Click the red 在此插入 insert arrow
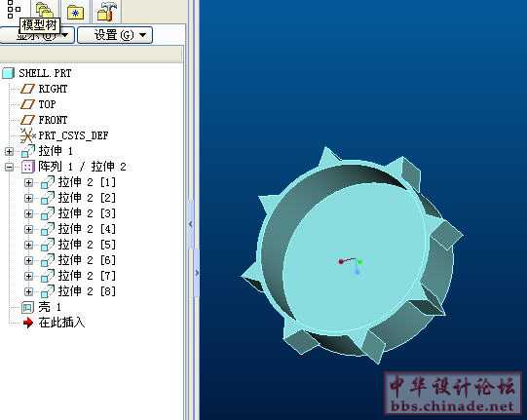 coord(28,323)
